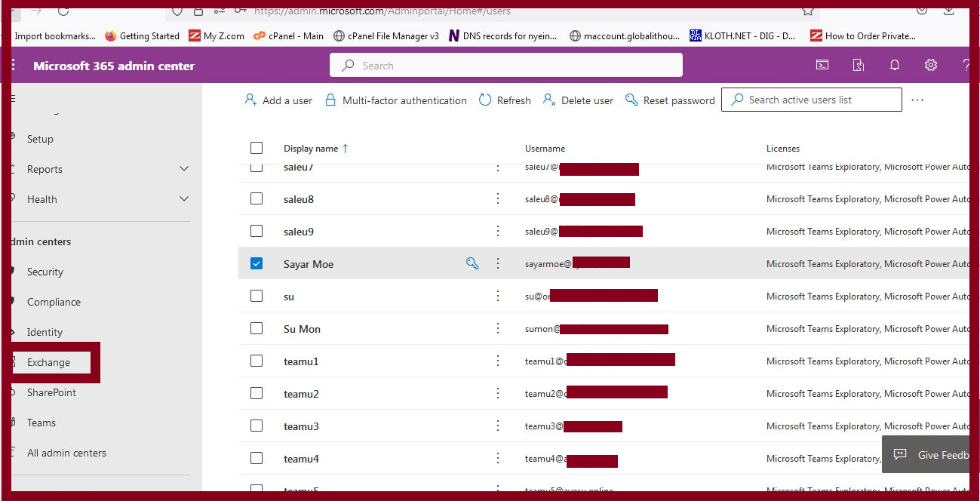Click the Microsoft 365 admin center search box
Screen dimensions: 980x501
[x=506, y=66]
